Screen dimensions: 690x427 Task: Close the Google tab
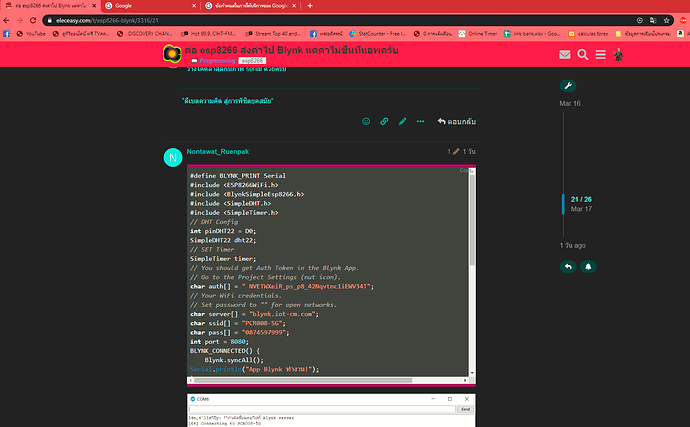(194, 6)
